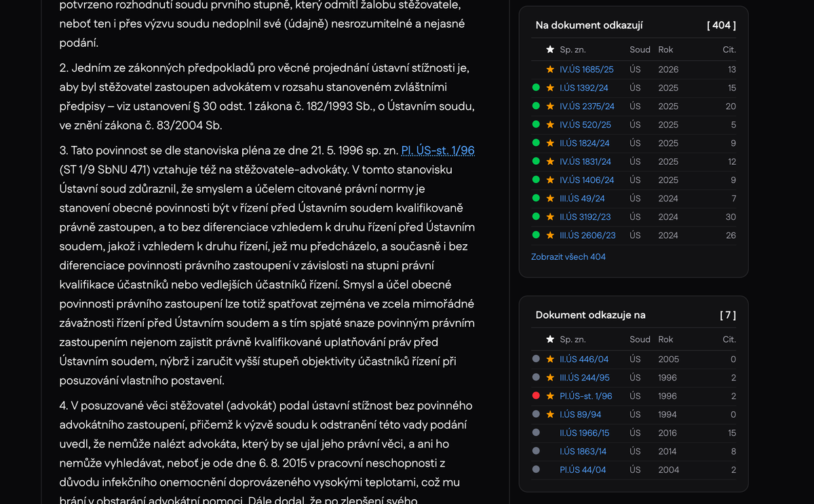Sort citing documents by 'Rok' column header

pos(665,50)
